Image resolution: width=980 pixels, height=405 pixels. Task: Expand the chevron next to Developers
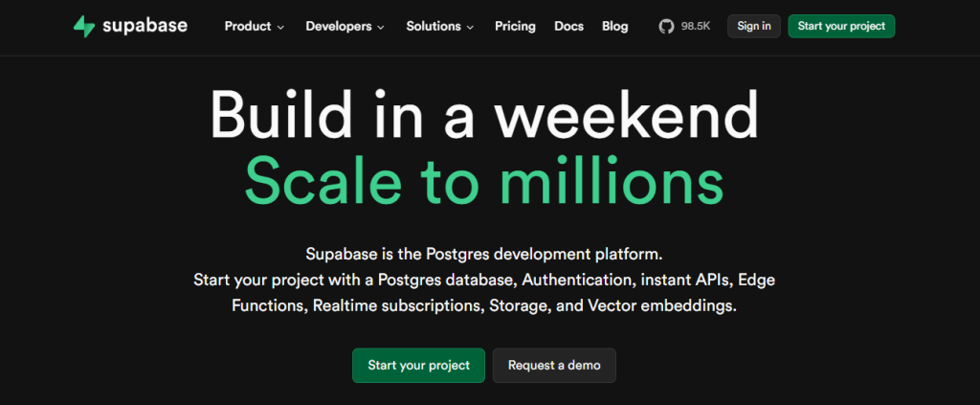[381, 27]
